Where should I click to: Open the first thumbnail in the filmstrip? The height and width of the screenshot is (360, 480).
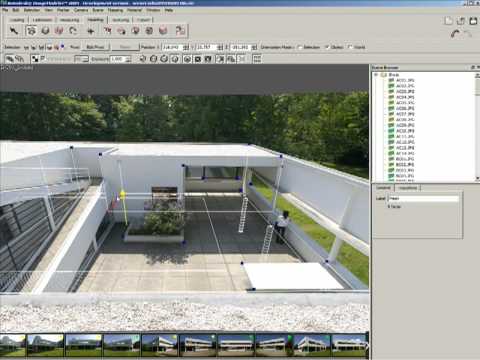click(12, 345)
